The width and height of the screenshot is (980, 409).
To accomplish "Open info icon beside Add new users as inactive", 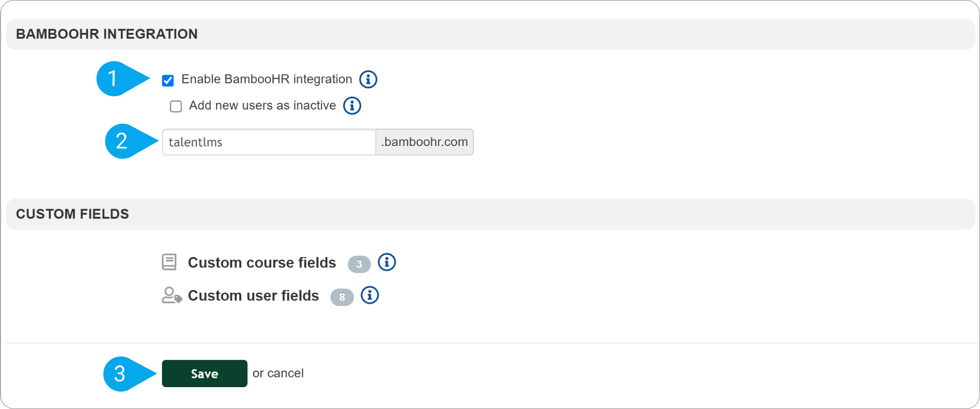I will pos(352,106).
